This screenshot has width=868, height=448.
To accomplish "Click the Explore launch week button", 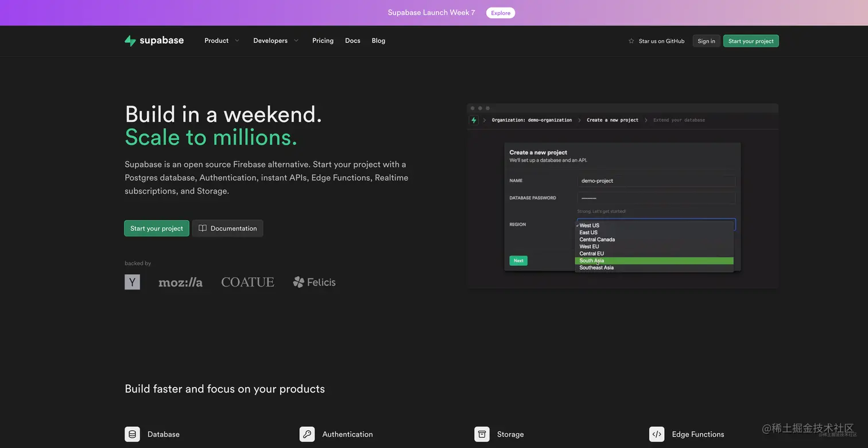I will click(x=501, y=13).
